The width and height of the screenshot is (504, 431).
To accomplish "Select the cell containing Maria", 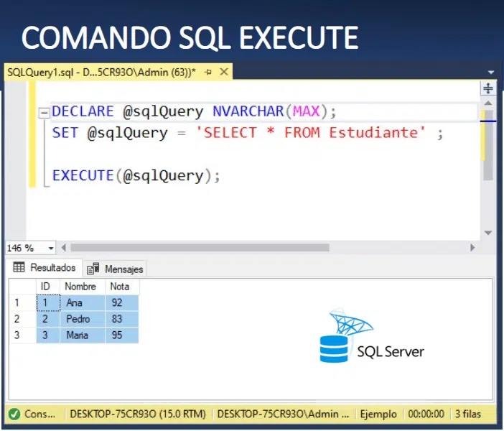I will [83, 335].
